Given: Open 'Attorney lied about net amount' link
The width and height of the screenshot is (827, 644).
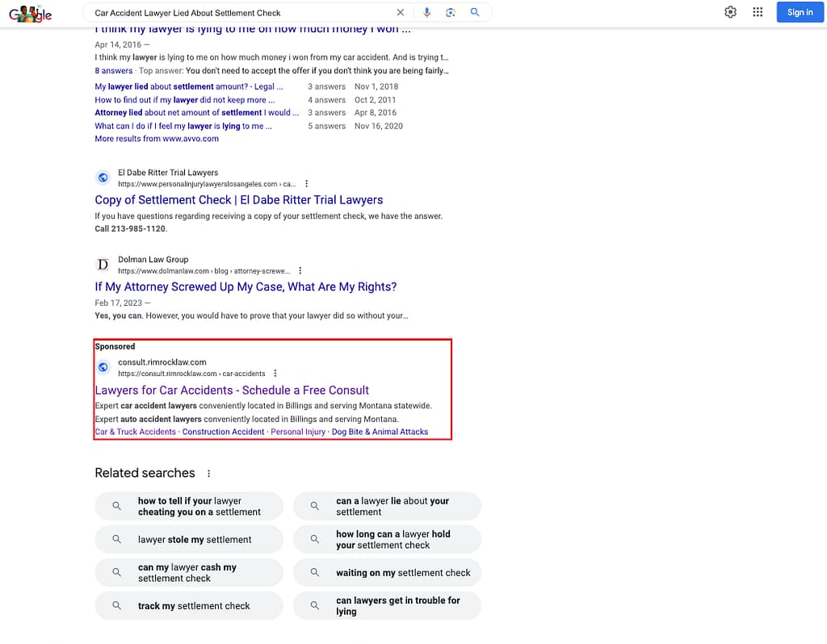Looking at the screenshot, I should [197, 112].
